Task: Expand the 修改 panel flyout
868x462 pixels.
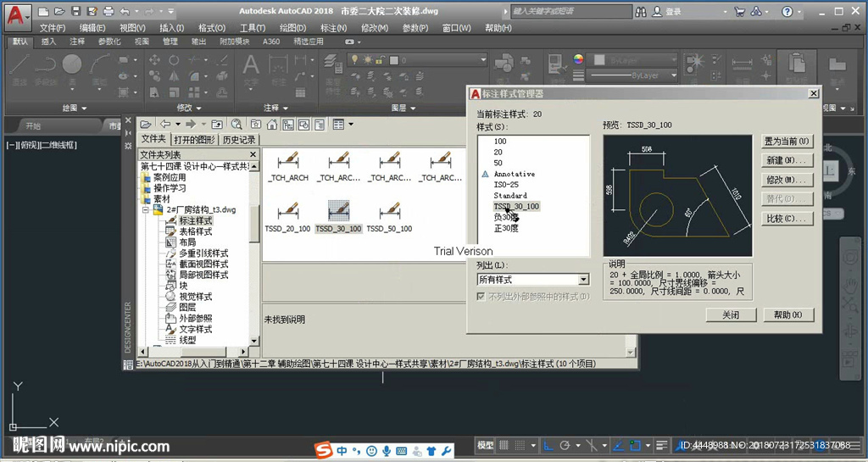Action: (189, 108)
